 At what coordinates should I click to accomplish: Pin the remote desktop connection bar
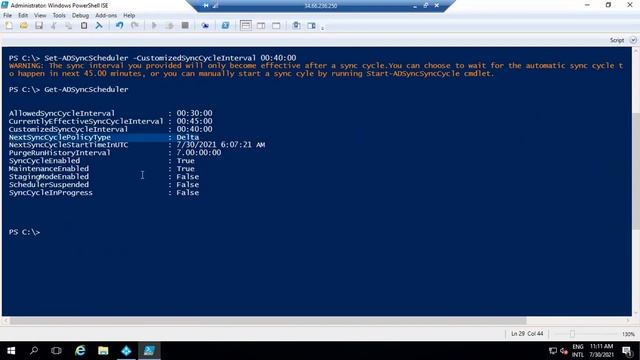coord(206,5)
